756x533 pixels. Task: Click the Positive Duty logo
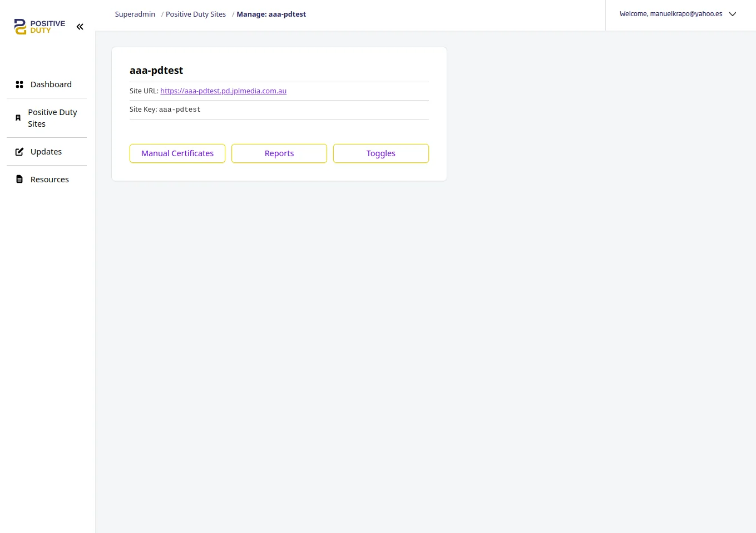pos(39,26)
